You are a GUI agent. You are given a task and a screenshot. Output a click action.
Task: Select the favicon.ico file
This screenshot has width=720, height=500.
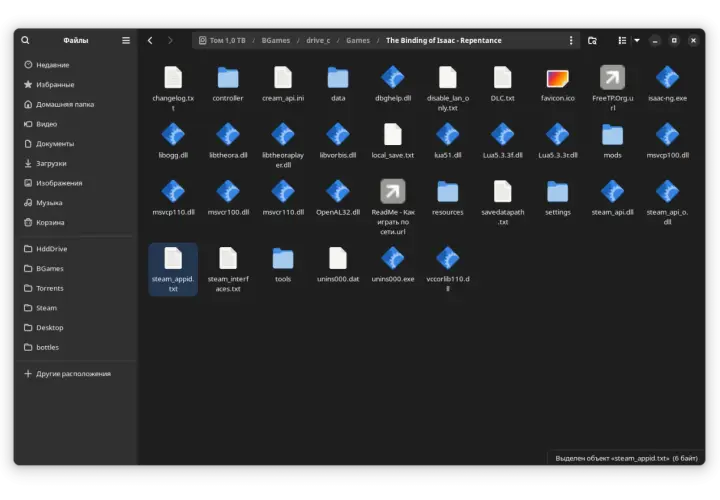(x=557, y=84)
